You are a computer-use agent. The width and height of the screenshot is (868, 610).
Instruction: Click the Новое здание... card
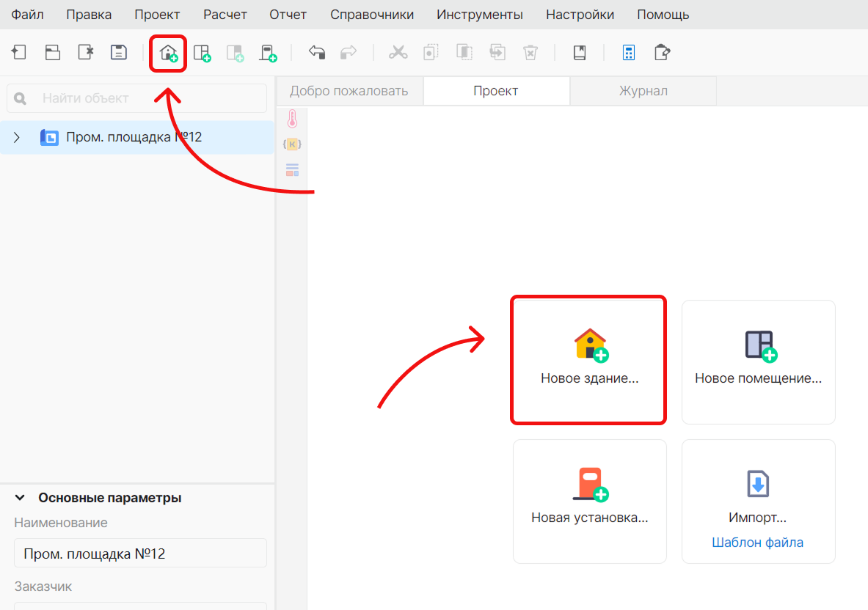click(x=588, y=361)
